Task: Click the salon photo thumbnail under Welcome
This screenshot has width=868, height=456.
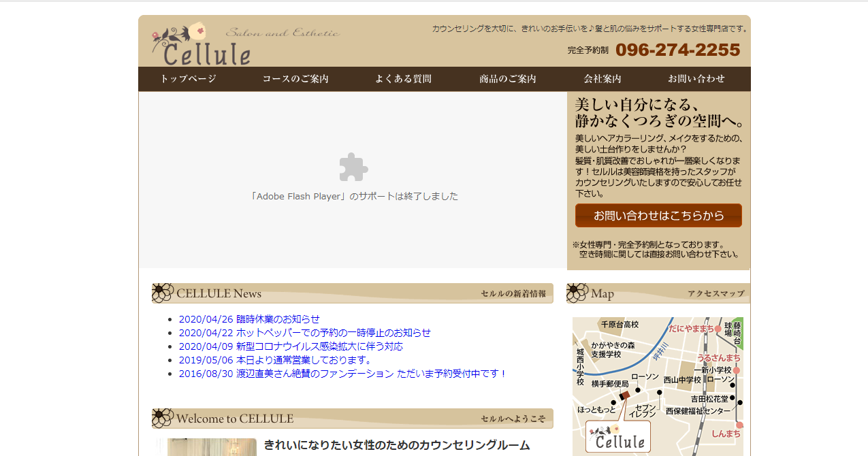Action: [212, 447]
